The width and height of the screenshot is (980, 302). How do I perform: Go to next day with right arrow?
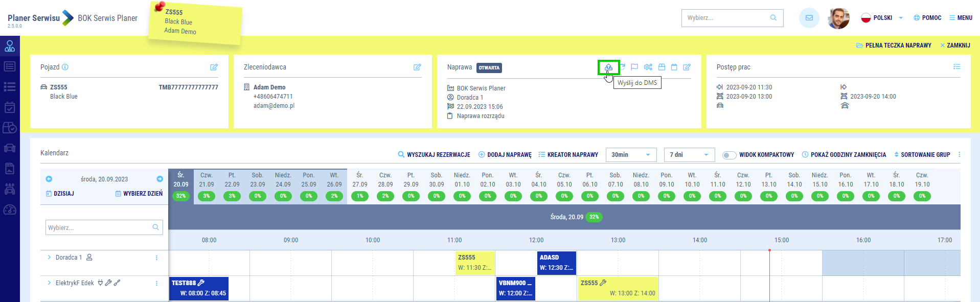pos(159,179)
